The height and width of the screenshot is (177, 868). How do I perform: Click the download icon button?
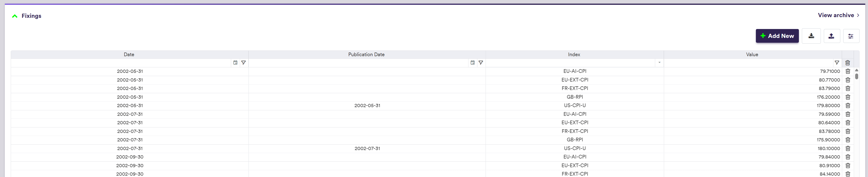[x=811, y=36]
